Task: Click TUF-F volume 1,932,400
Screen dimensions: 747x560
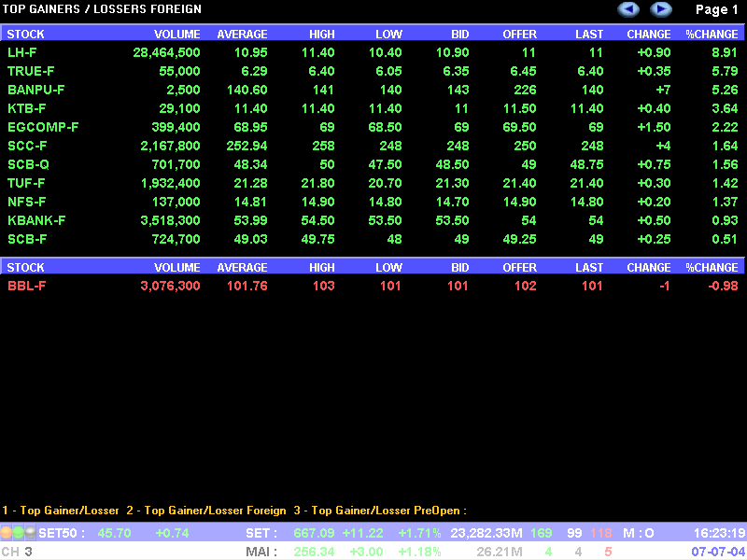Action: coord(170,184)
